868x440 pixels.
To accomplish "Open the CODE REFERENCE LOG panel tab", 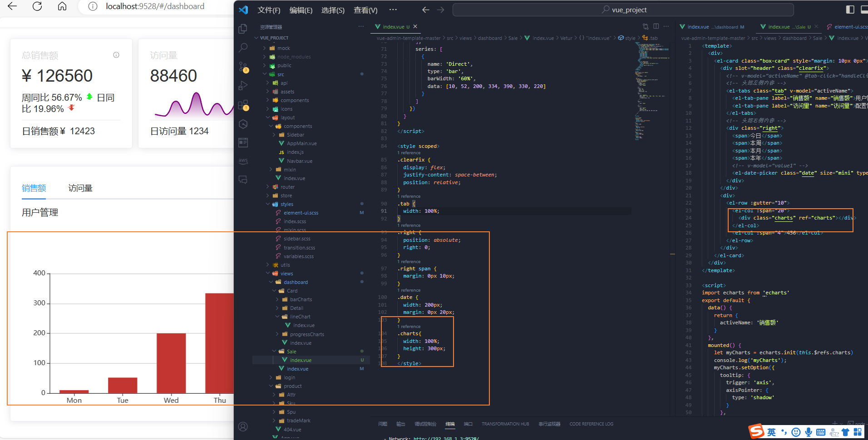I will pos(591,424).
